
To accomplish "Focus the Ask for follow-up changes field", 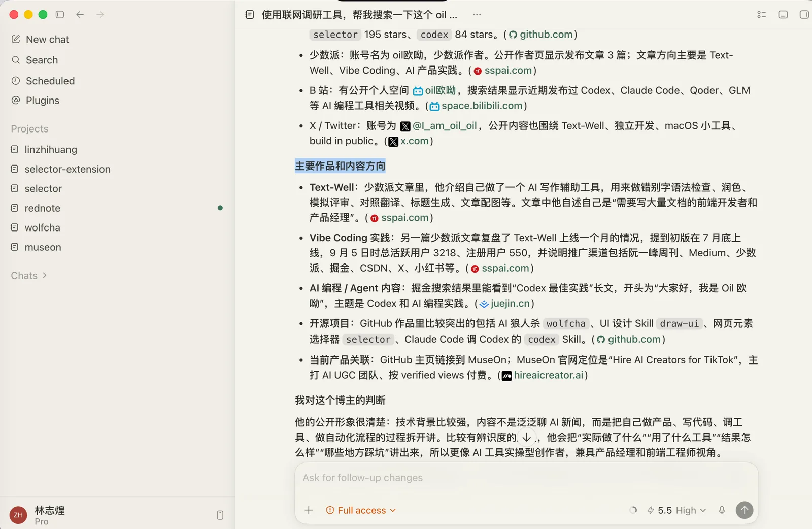I will tap(526, 478).
